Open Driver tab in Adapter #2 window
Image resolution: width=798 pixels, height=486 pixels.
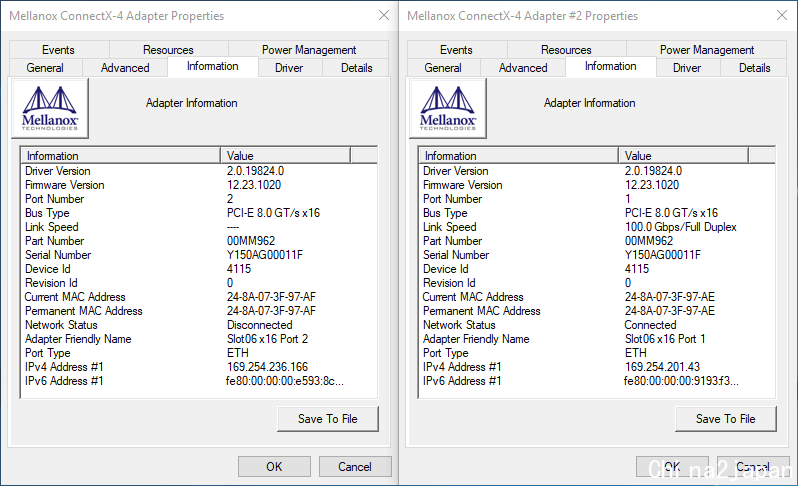(687, 68)
